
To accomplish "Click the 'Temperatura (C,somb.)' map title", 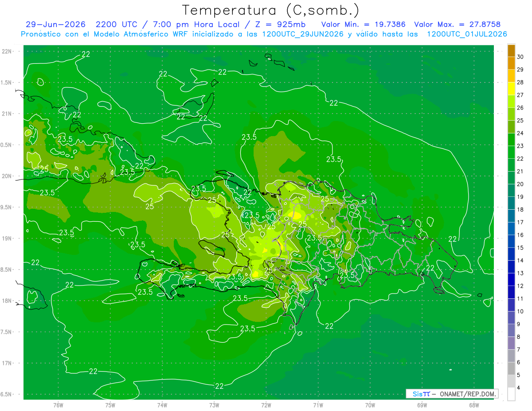I will [x=270, y=10].
